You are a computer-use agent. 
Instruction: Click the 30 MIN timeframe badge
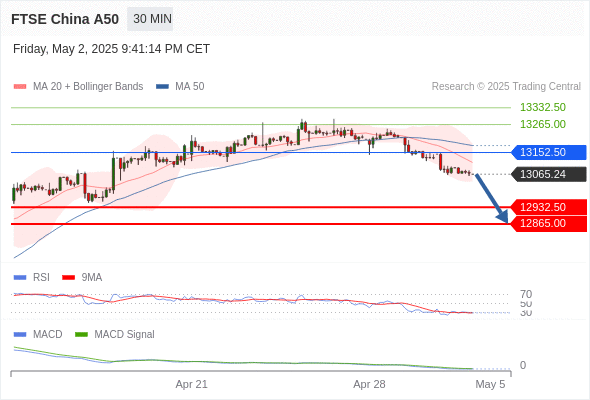coord(150,19)
